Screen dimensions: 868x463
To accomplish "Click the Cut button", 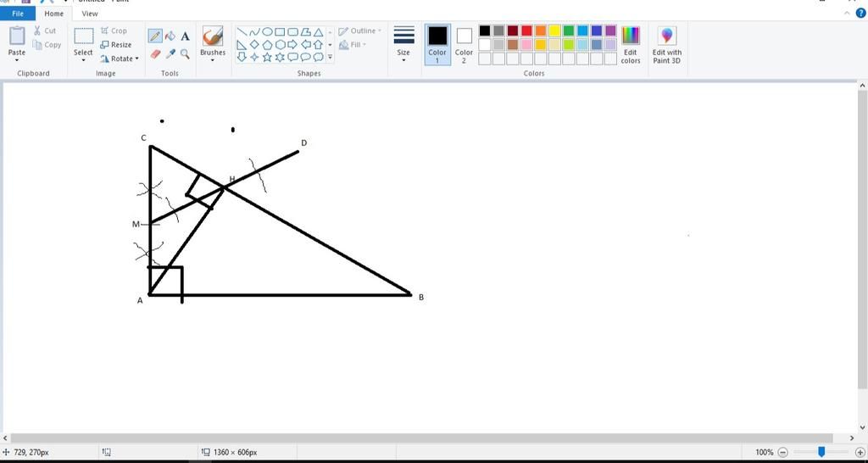I will coord(45,31).
